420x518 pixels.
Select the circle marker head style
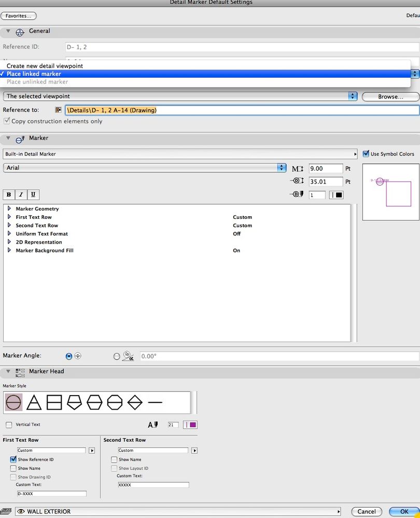tap(13, 402)
